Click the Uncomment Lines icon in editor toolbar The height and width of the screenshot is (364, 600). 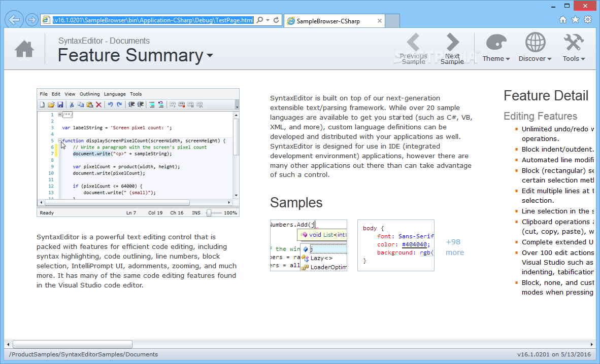pos(161,105)
